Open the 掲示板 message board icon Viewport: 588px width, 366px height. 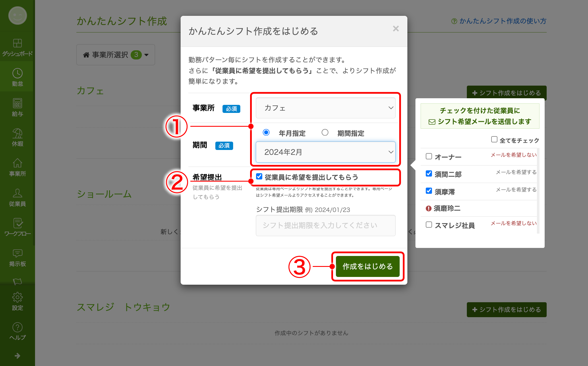click(x=17, y=253)
